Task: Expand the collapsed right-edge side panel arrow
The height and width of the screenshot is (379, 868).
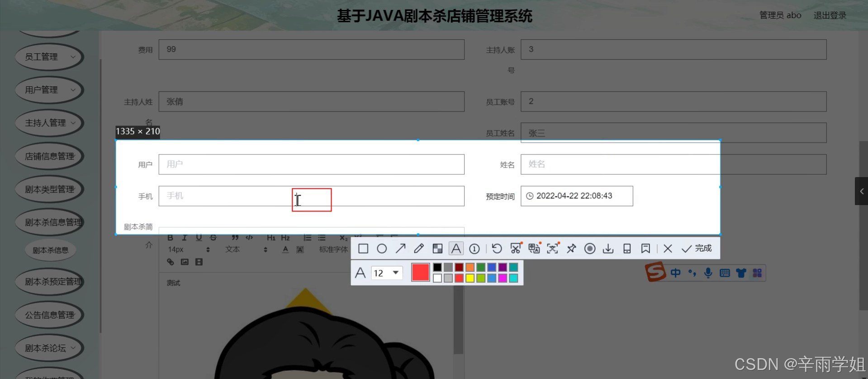Action: (x=861, y=191)
